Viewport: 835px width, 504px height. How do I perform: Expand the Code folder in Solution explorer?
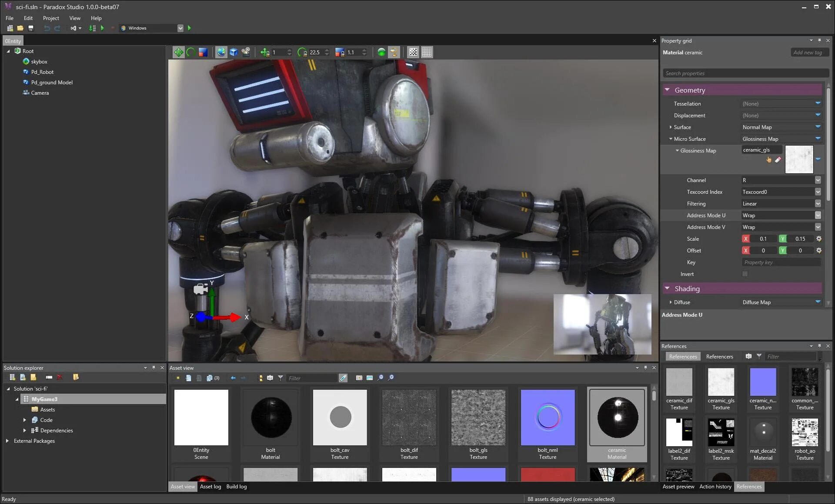[x=25, y=420]
